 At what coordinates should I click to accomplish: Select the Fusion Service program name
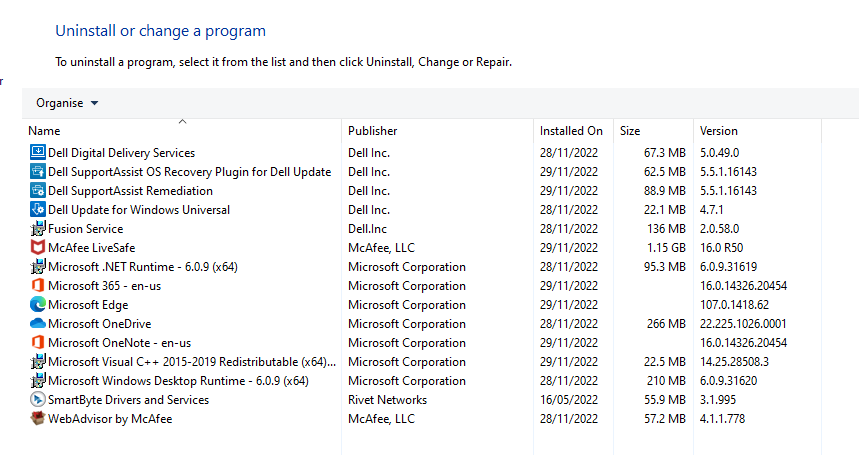point(85,229)
